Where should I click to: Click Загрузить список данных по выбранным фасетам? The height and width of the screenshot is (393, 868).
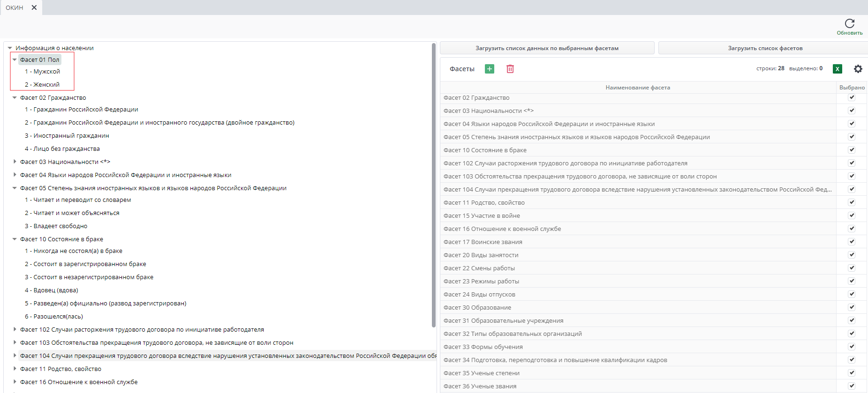tap(547, 48)
